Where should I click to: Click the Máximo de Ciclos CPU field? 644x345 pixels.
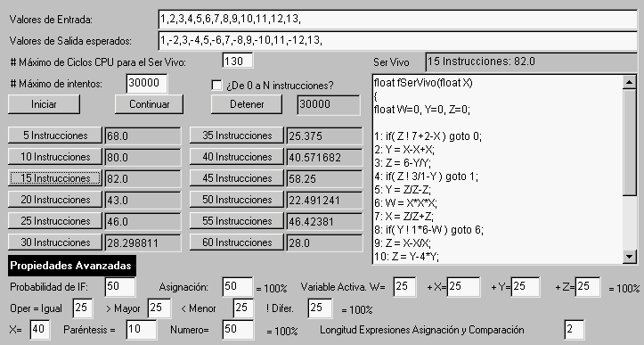point(238,61)
